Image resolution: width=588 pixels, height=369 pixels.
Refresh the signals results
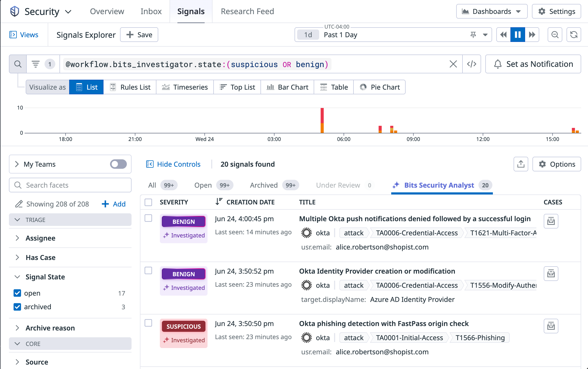[574, 35]
